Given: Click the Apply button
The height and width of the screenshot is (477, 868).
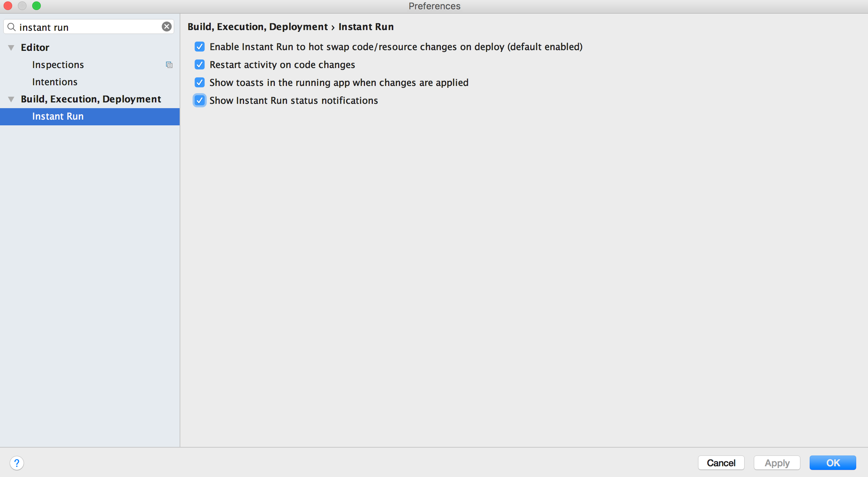Looking at the screenshot, I should (777, 463).
